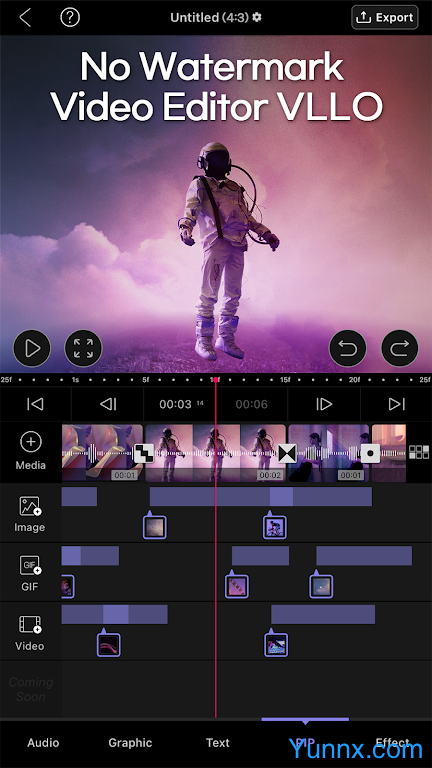The height and width of the screenshot is (768, 432).
Task: Redo the last action
Action: pos(400,348)
